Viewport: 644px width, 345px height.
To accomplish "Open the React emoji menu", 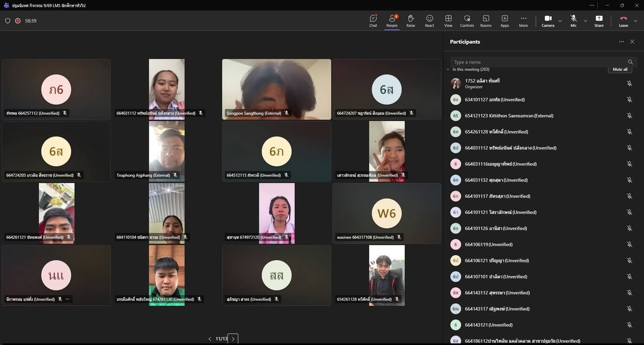I will [x=430, y=21].
